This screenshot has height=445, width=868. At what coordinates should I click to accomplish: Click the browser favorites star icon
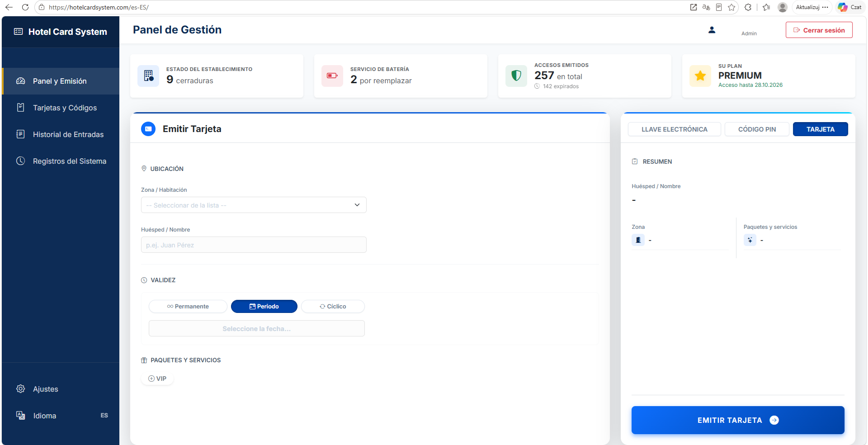click(x=731, y=7)
